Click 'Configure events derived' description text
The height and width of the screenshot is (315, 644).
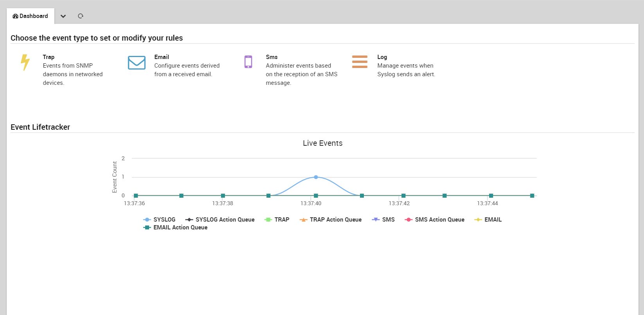[x=187, y=70]
